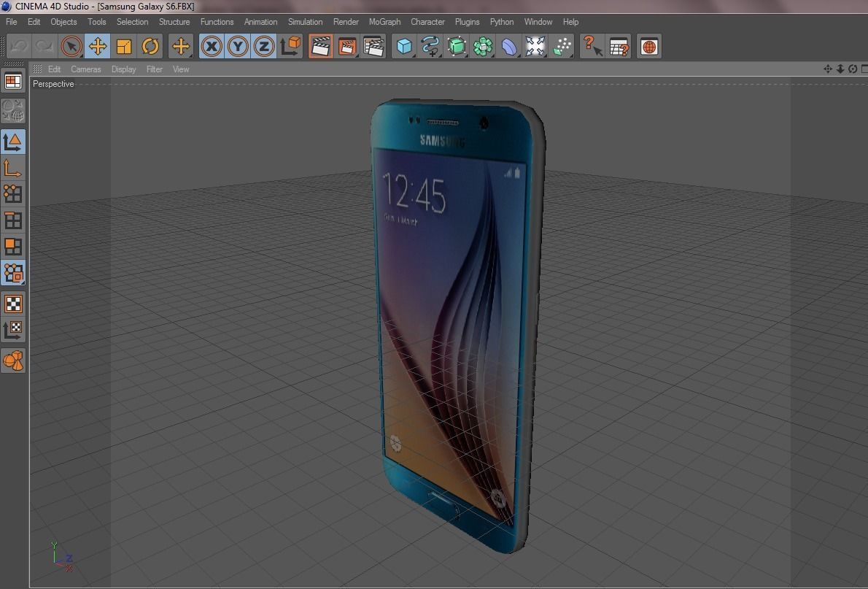
Task: Open the Animation menu
Action: 260,22
